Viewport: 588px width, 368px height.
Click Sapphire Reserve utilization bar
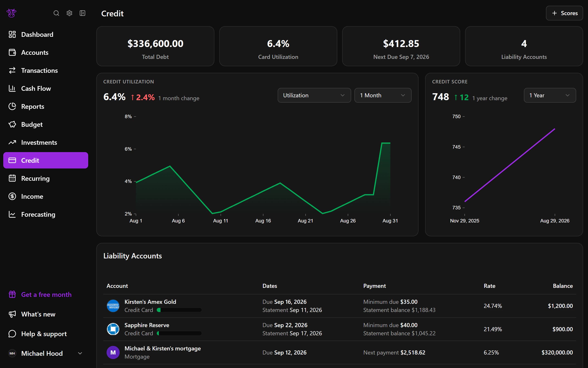click(x=179, y=333)
